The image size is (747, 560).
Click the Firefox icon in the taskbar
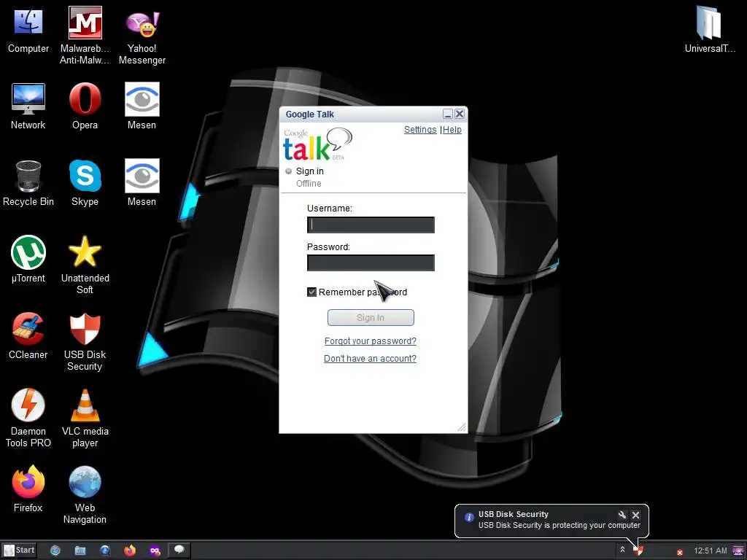click(x=130, y=551)
